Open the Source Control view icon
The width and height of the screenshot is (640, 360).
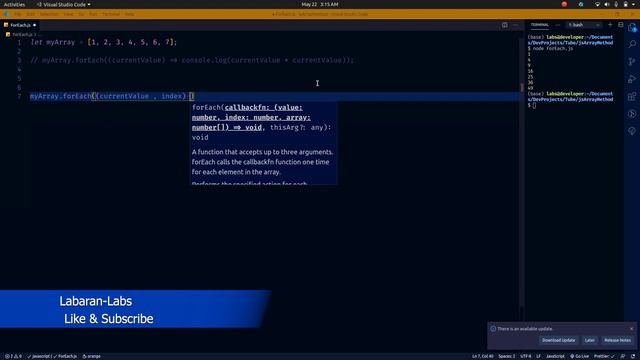pyautogui.click(x=632, y=61)
